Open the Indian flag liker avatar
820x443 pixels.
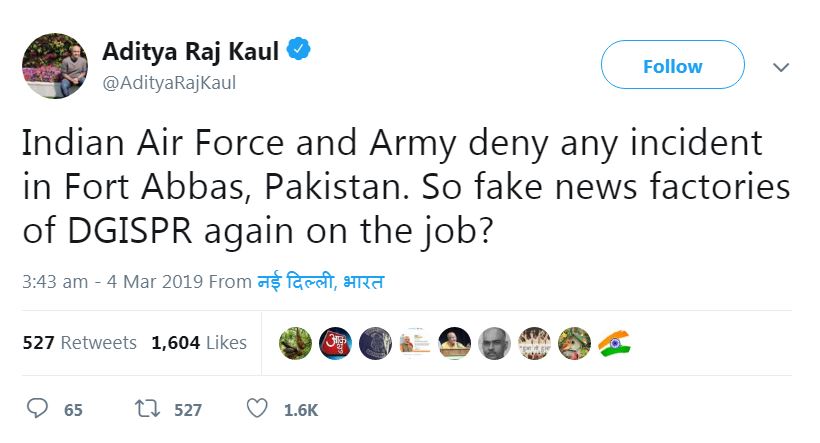614,343
